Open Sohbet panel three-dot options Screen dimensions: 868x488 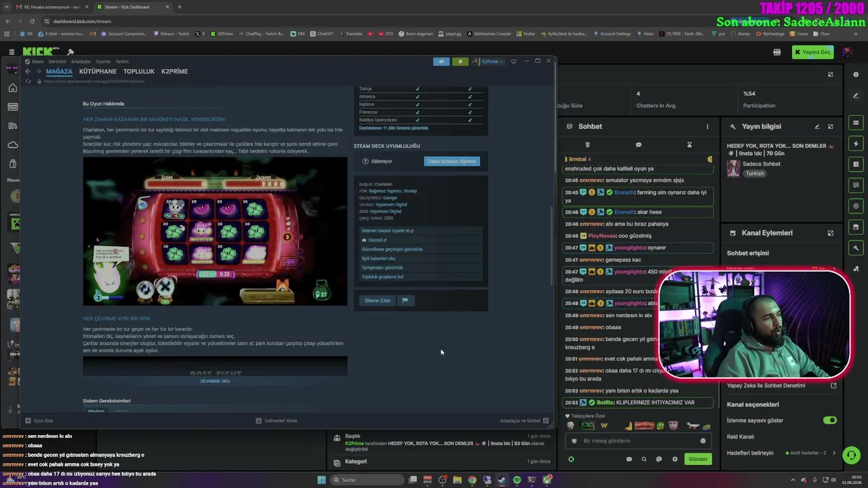707,127
